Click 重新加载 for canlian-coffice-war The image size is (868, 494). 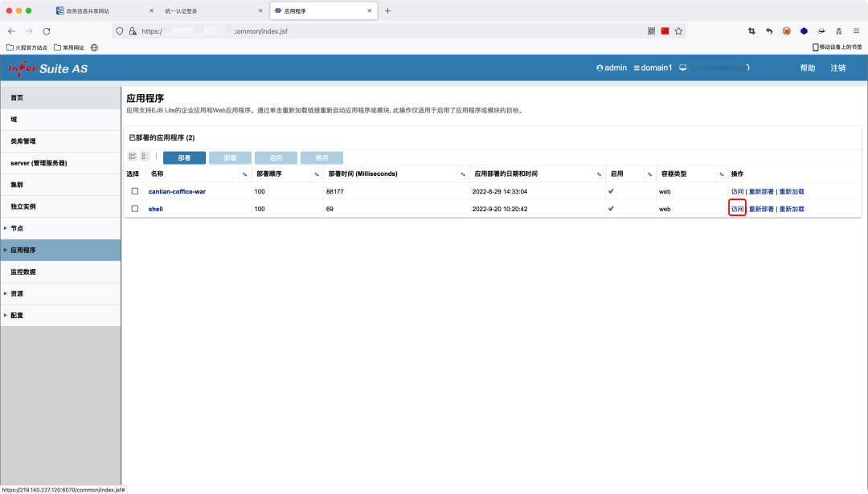pos(792,192)
